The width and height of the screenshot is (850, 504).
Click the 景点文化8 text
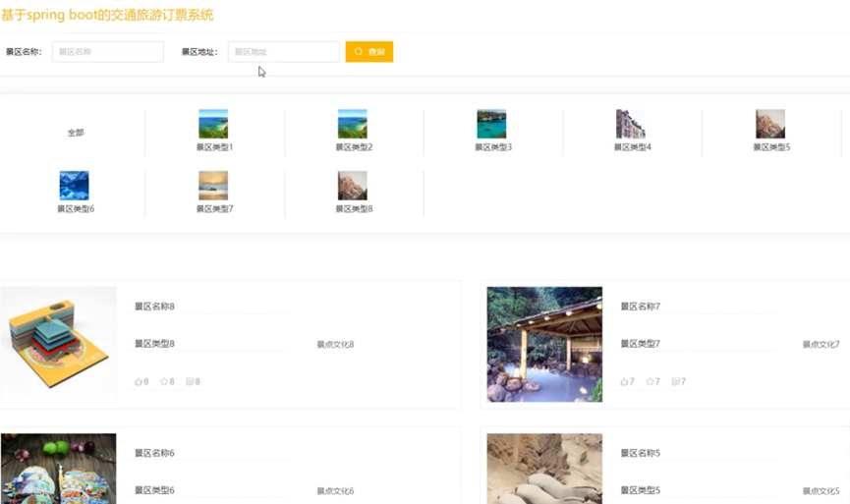pyautogui.click(x=335, y=345)
